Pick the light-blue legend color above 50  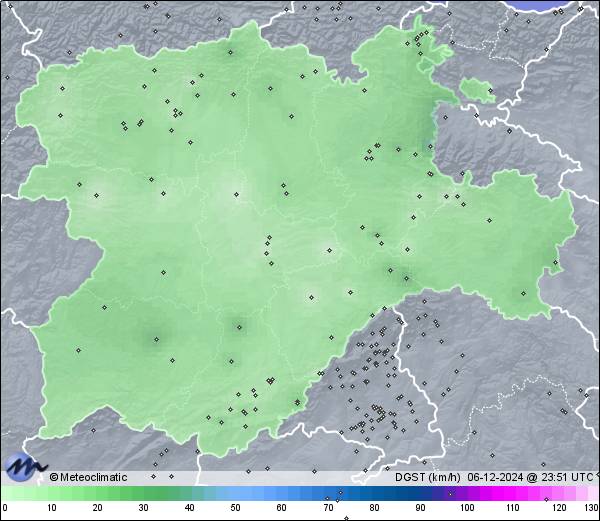coord(236,493)
